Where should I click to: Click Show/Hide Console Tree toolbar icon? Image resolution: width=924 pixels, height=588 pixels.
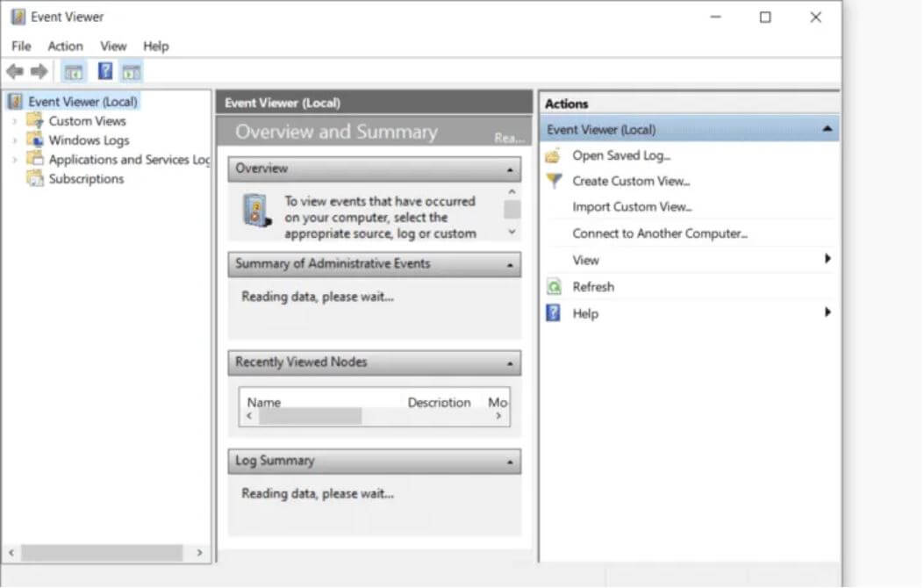pos(74,72)
